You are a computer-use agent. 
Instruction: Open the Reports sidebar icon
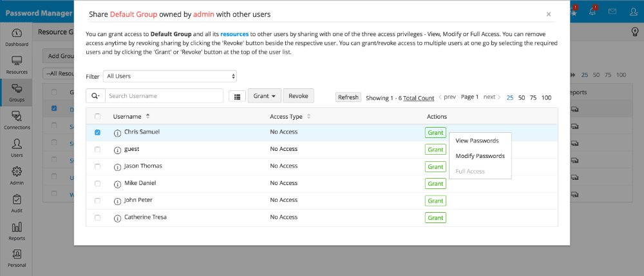[x=17, y=230]
